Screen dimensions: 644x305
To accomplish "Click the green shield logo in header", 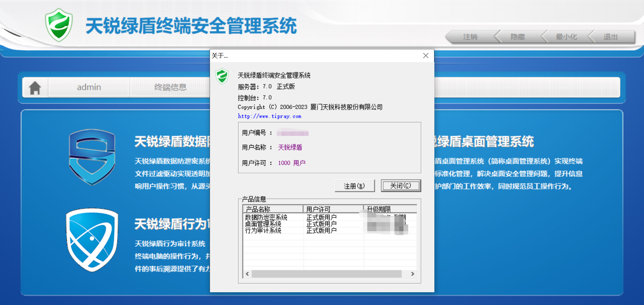I will tap(59, 25).
